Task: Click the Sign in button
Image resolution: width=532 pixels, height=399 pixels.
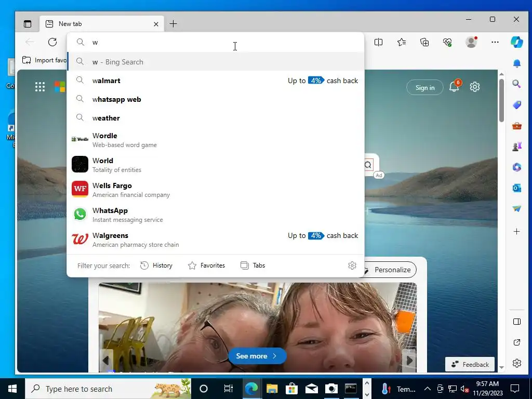Action: click(x=425, y=87)
